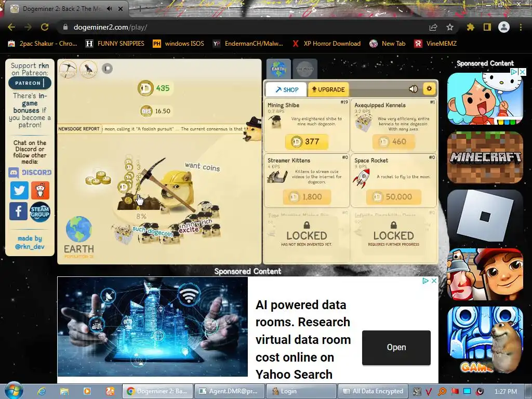Viewport: 532px width, 399px height.
Task: Buy Streamer Kittens for 1,800
Action: (307, 197)
